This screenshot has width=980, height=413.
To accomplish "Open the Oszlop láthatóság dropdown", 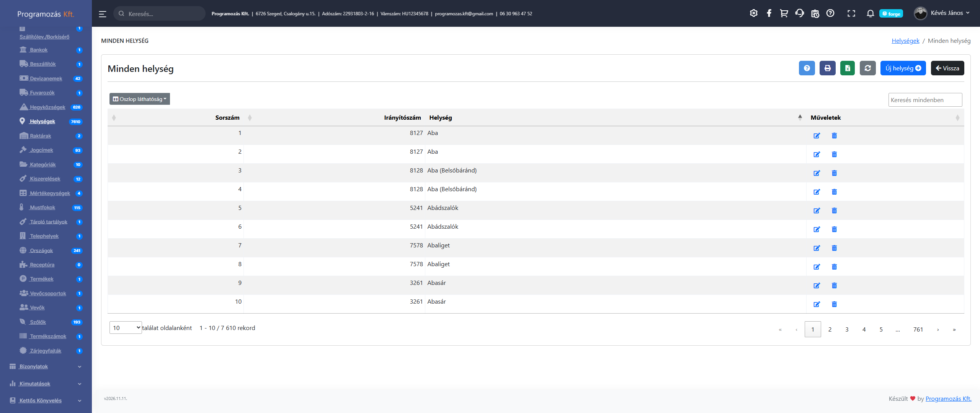I will [140, 99].
